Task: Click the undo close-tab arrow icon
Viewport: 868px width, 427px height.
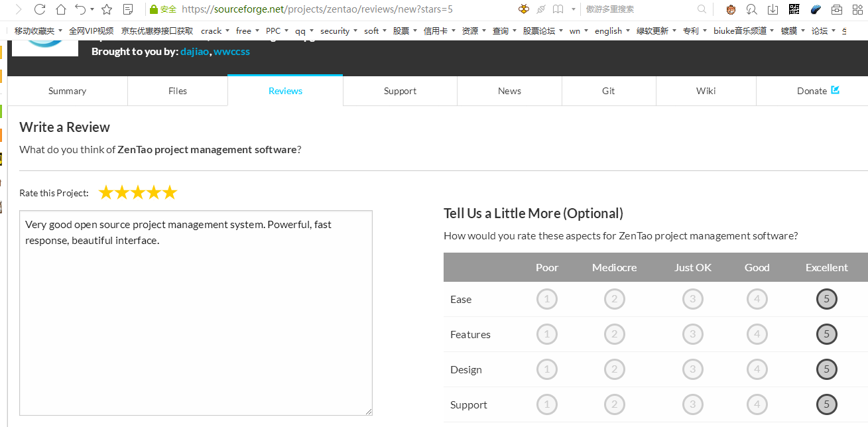Action: (x=80, y=9)
